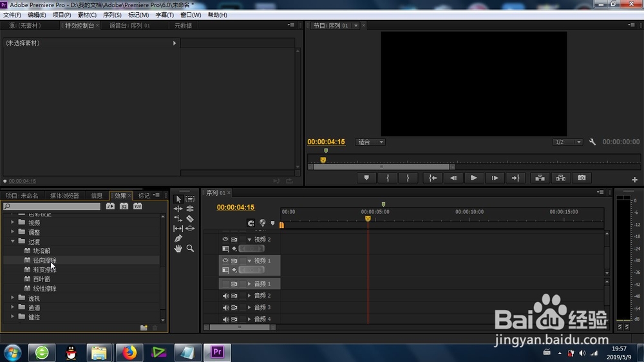The image size is (644, 362).
Task: Filter effects by accelerated effects icon
Action: pyautogui.click(x=110, y=206)
